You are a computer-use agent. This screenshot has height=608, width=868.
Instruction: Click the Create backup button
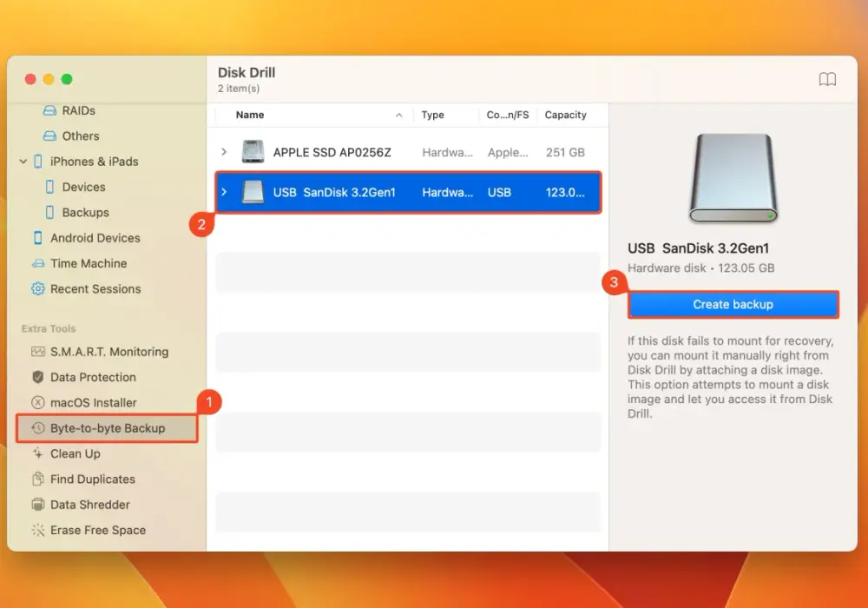(x=733, y=305)
